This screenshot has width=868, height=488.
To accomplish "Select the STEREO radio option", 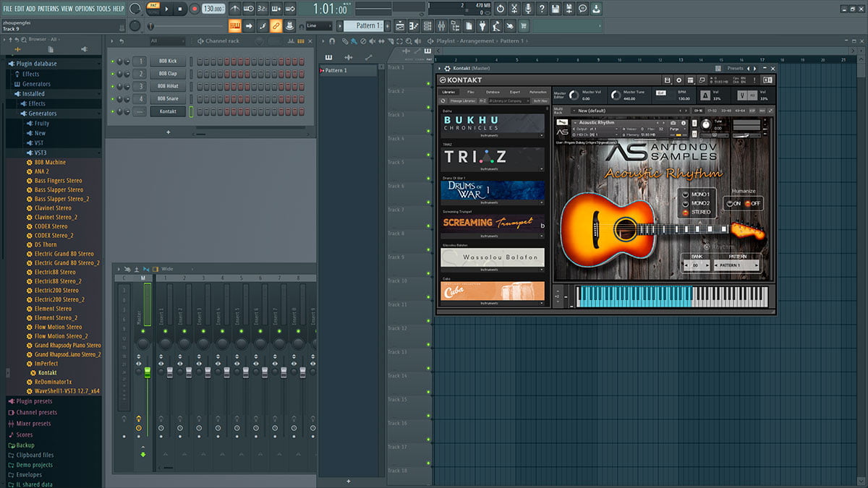I will [x=686, y=212].
